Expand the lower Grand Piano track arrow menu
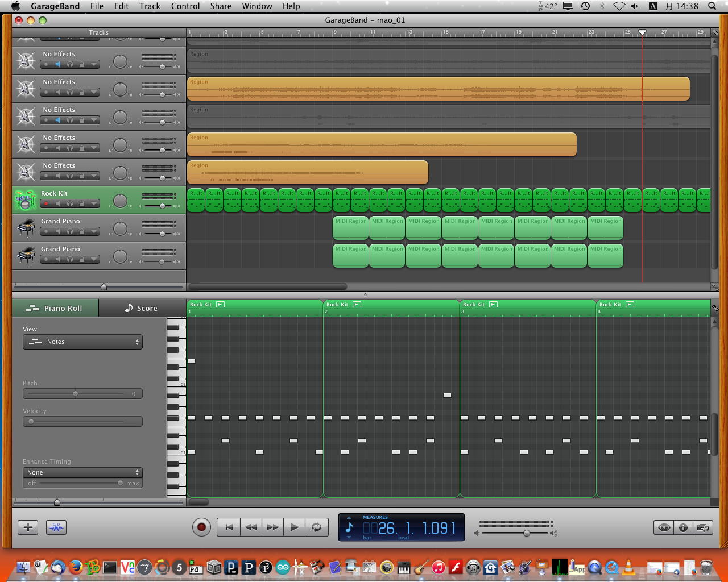 point(94,259)
